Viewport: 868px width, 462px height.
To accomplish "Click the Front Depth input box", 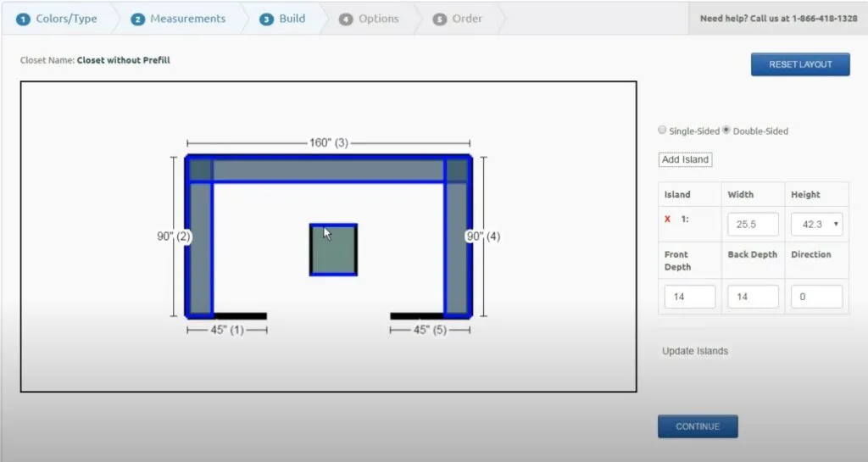I will click(x=689, y=297).
